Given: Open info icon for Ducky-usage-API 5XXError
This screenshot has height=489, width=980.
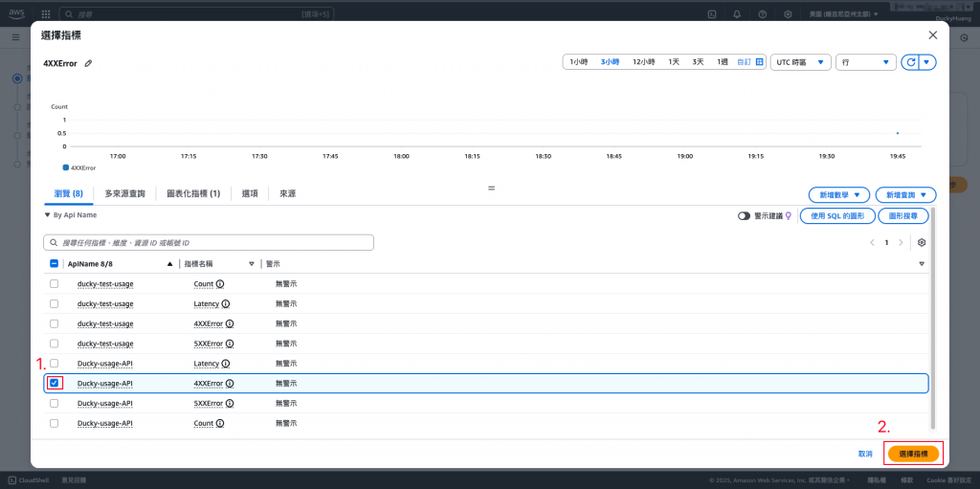Looking at the screenshot, I should click(x=230, y=403).
